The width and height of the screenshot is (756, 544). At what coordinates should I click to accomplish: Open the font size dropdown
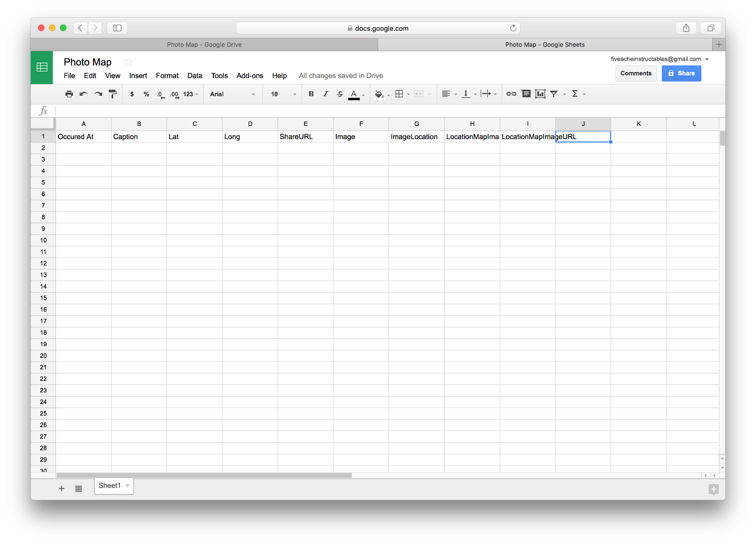click(x=284, y=94)
